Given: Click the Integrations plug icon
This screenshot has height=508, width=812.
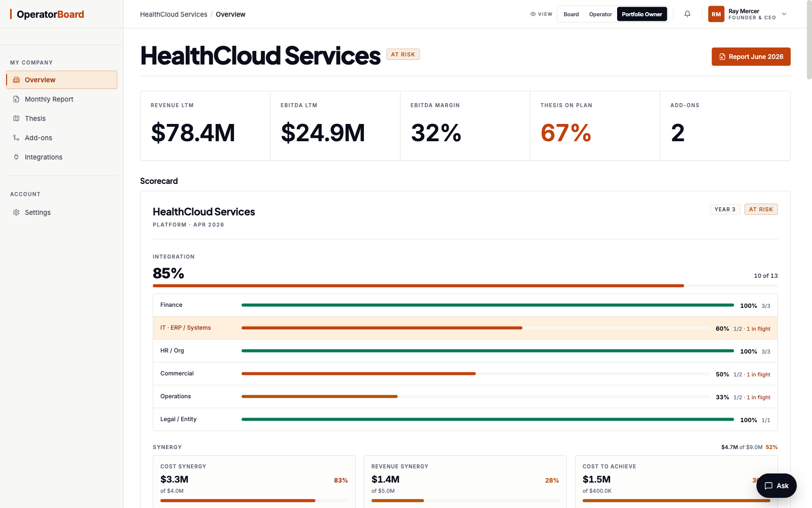Looking at the screenshot, I should point(16,157).
